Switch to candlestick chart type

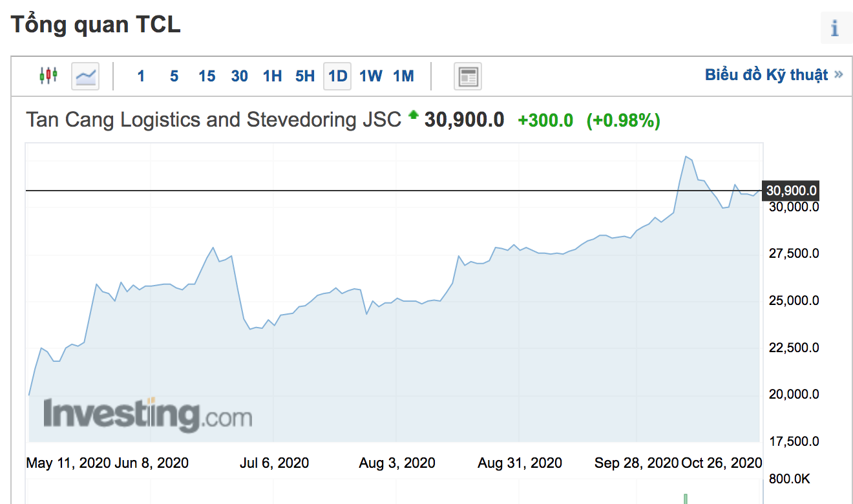(x=48, y=76)
